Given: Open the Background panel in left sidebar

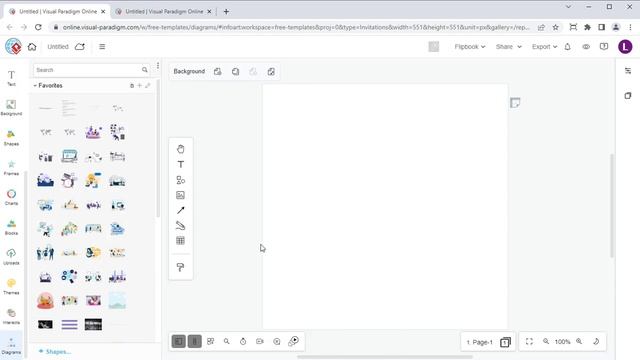Looking at the screenshot, I should click(x=11, y=108).
